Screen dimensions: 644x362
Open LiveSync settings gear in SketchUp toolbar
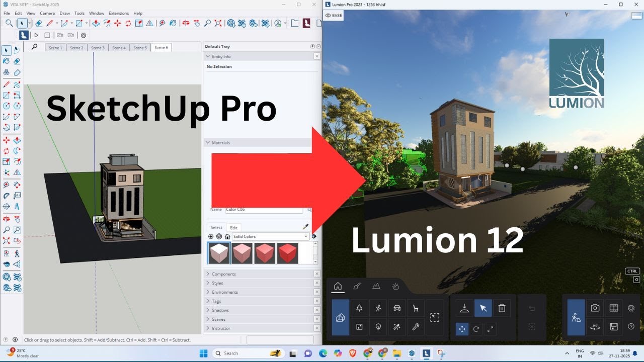(84, 35)
